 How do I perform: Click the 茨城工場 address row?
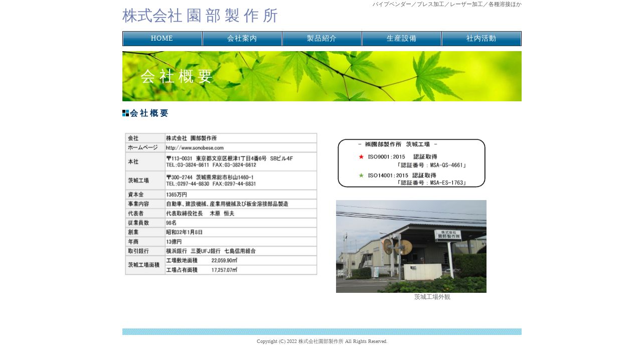tap(221, 181)
